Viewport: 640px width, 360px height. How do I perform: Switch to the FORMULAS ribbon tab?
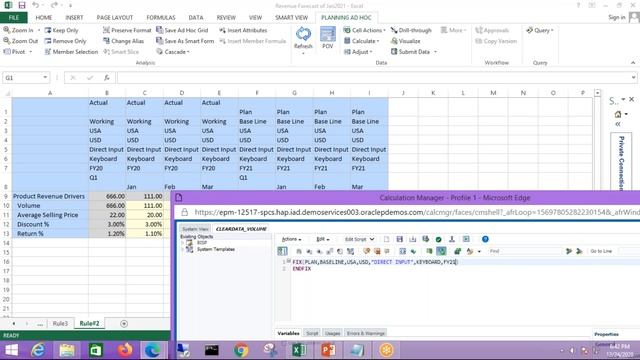[161, 18]
